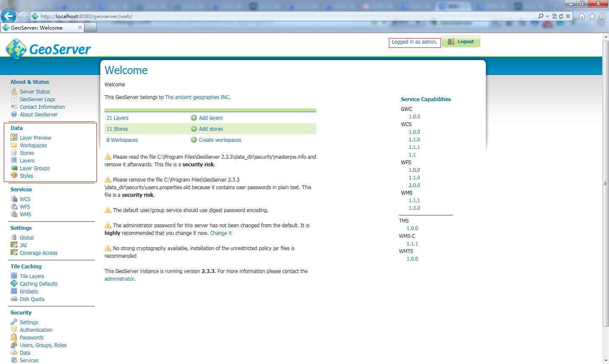Follow the Change it password link
Viewport: 609px width, 364px height.
(x=221, y=233)
